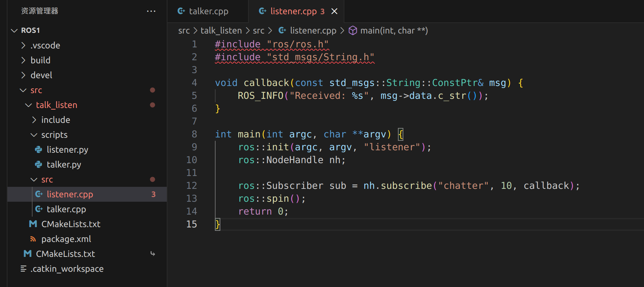Open the .catkin_workspace file

pos(67,269)
